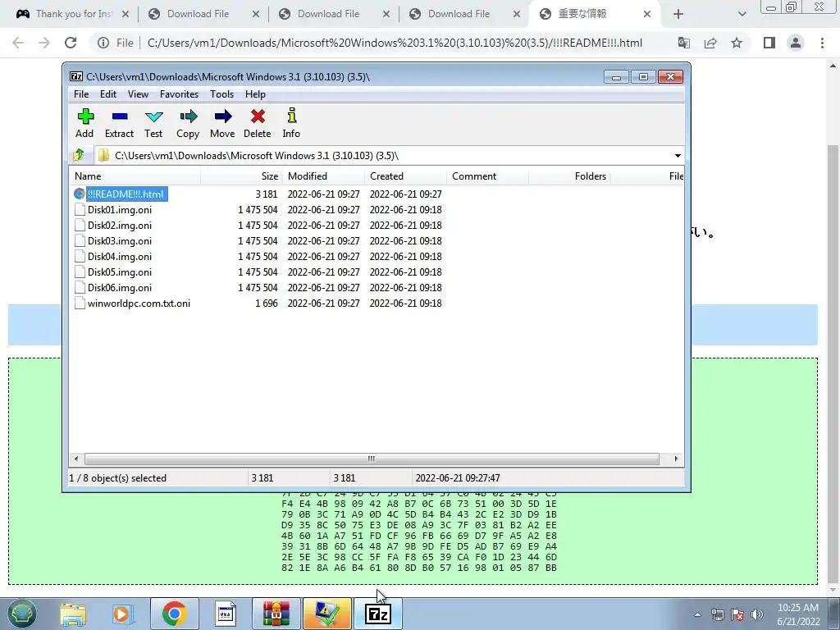Click the '1 / 8 object(s) selected' status
Viewport: 840px width, 630px height.
(118, 478)
